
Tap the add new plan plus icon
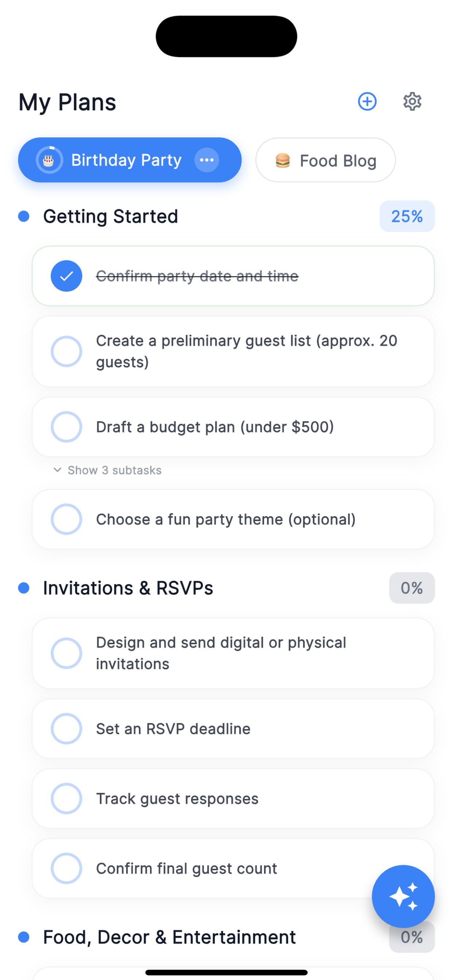(x=367, y=102)
